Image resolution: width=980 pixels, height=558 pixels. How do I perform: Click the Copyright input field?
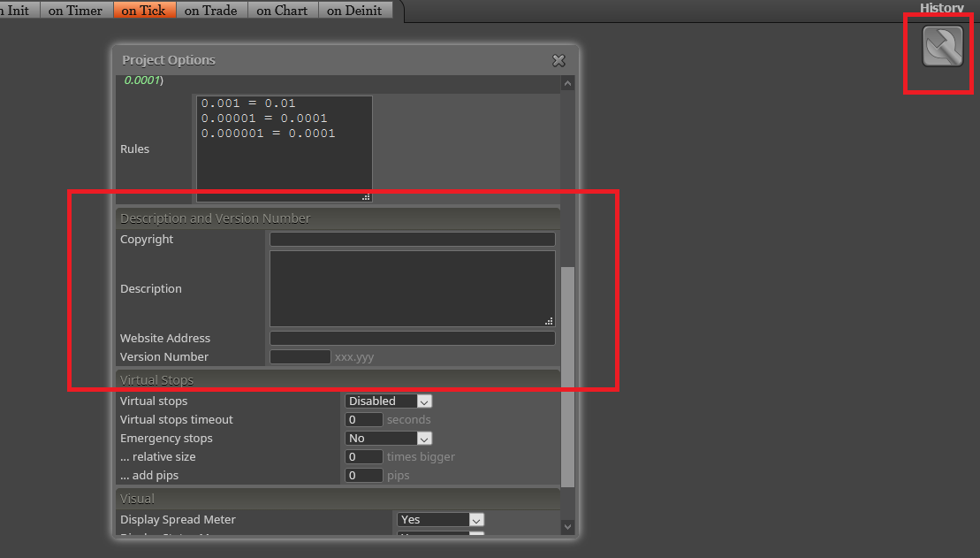coord(413,239)
